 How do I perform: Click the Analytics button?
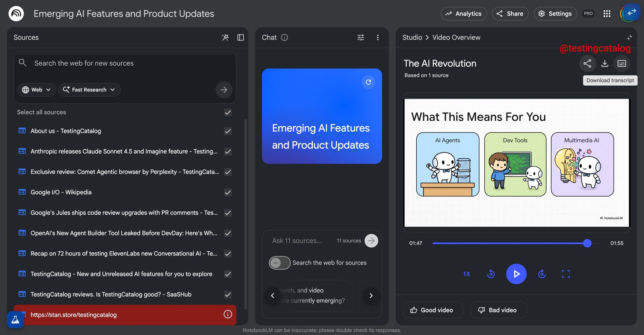[463, 14]
